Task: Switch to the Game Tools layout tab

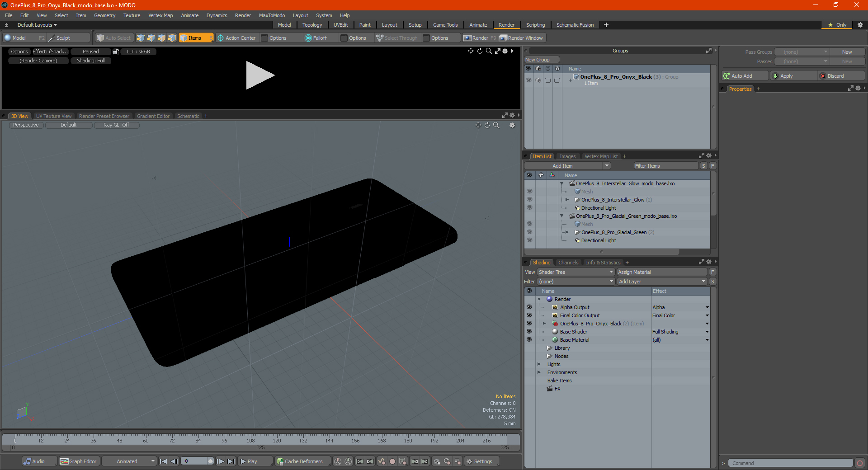Action: 445,25
